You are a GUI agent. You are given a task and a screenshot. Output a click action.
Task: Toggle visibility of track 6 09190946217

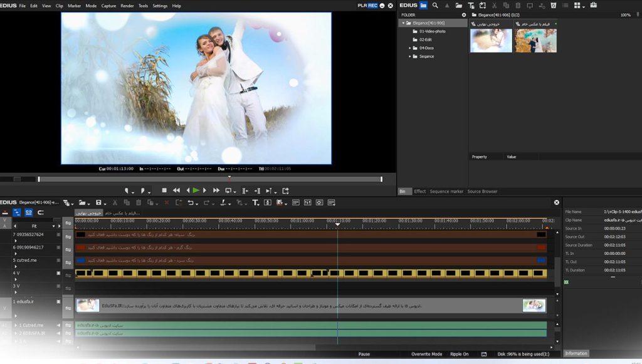[x=58, y=247]
